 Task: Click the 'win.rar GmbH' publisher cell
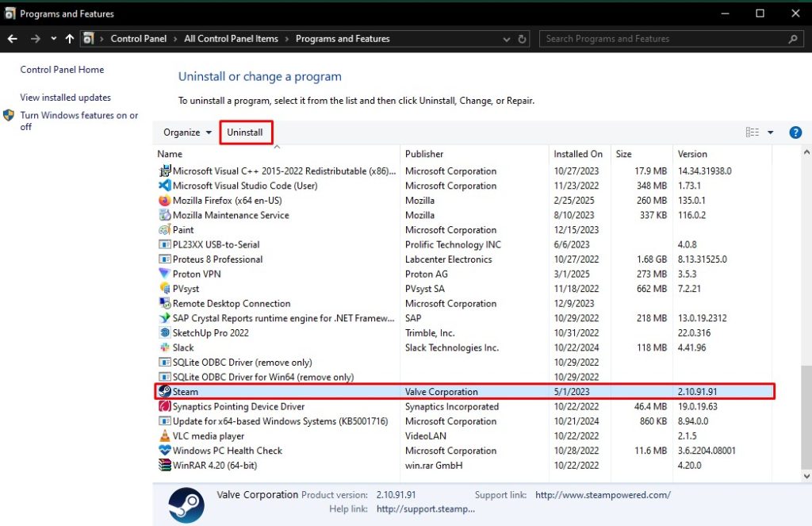coord(434,465)
